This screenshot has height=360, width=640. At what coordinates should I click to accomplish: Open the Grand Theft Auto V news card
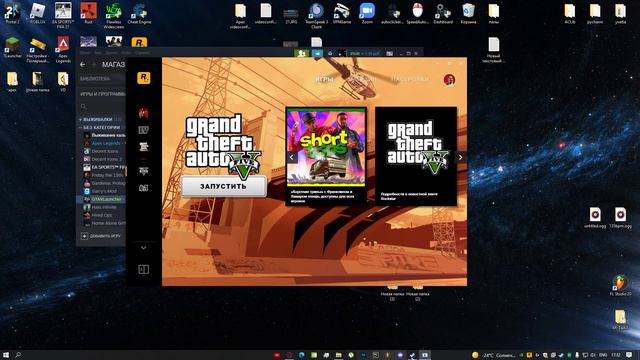416,156
